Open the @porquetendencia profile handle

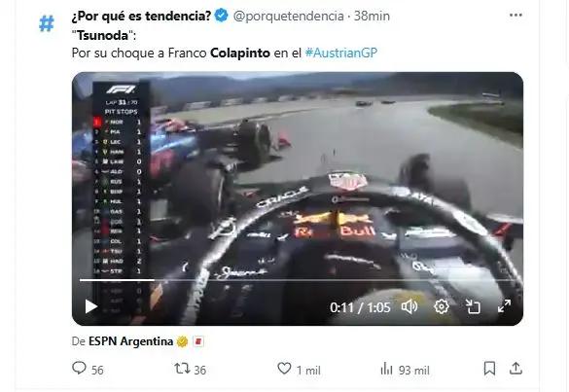click(289, 16)
